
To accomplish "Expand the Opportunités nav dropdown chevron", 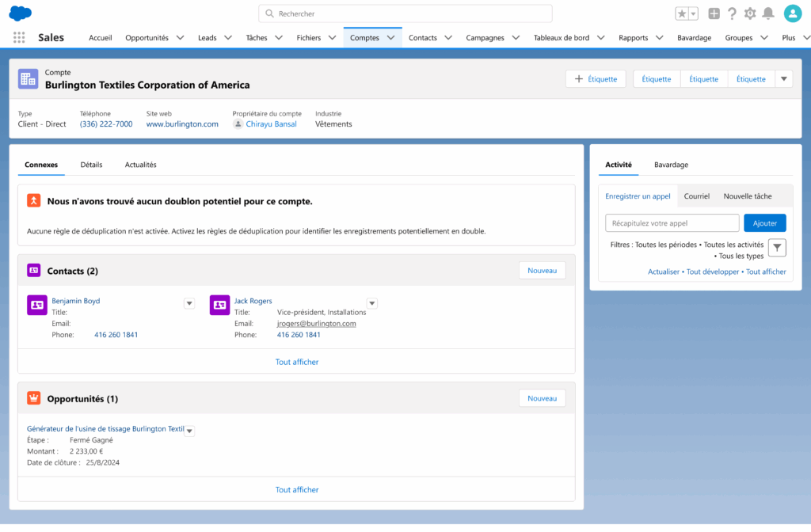I will [180, 38].
